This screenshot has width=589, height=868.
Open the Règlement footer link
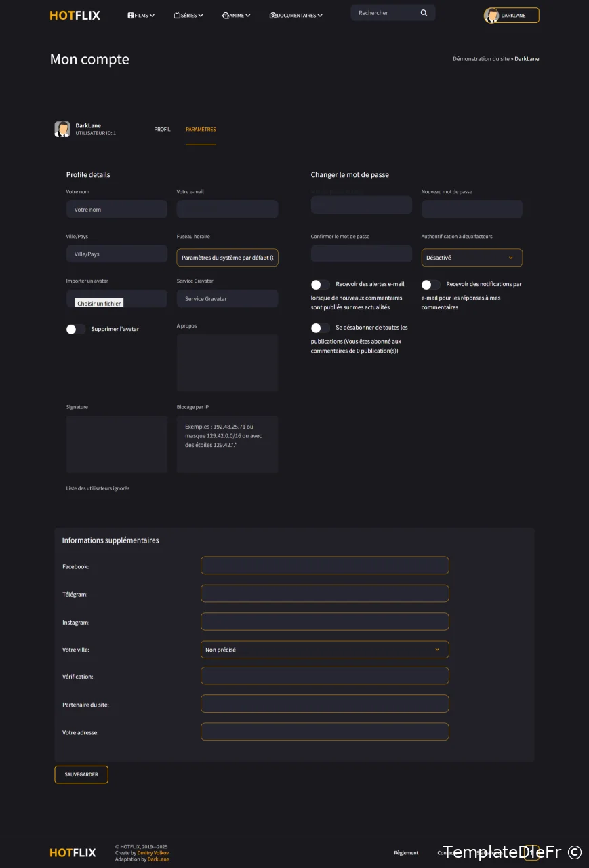coord(406,852)
